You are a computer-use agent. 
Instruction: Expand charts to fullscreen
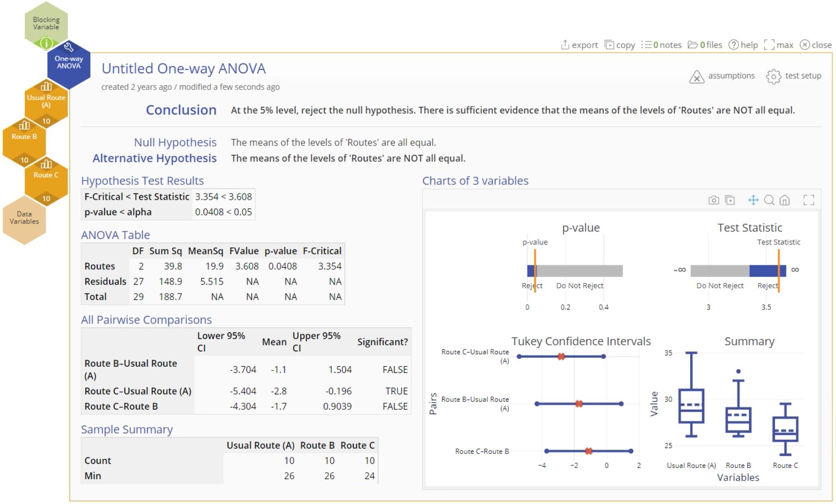[x=809, y=200]
